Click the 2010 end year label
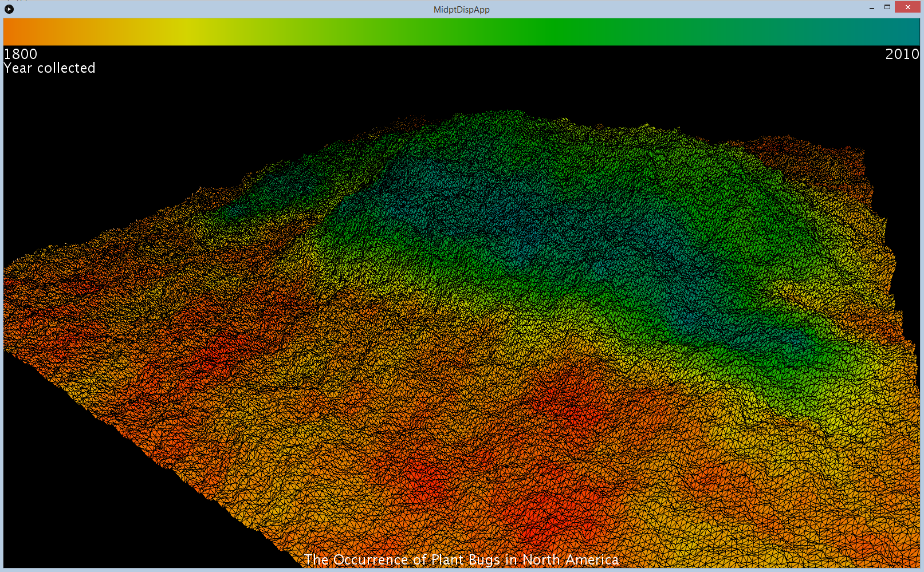This screenshot has width=924, height=572. 902,54
